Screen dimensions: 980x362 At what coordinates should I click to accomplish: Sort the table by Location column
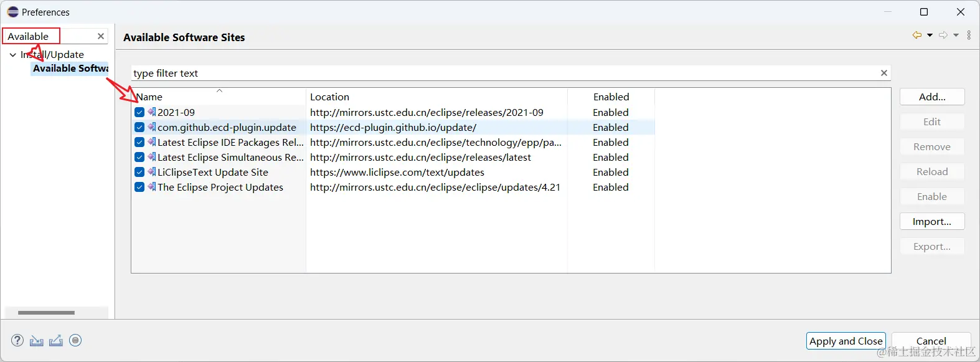click(x=436, y=97)
